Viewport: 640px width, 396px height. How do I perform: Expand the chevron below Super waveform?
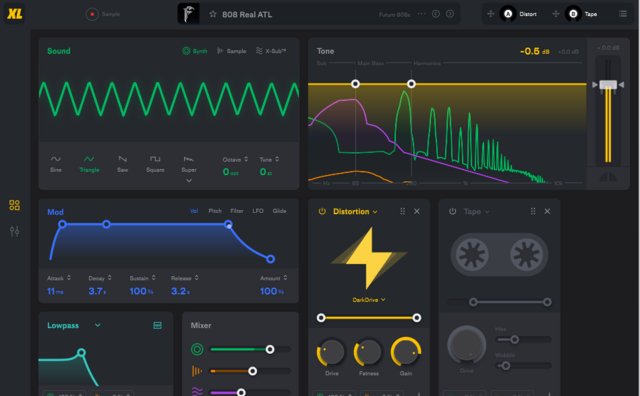(189, 180)
